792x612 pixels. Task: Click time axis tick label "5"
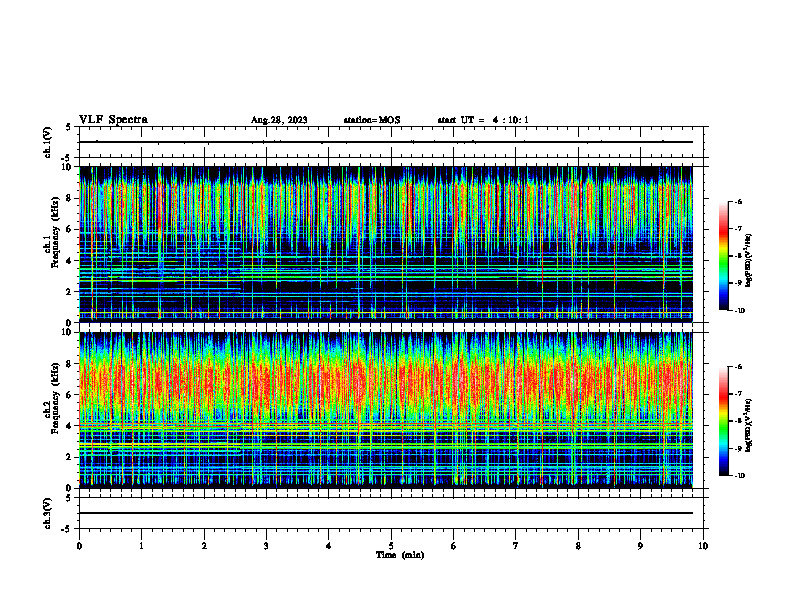point(391,546)
